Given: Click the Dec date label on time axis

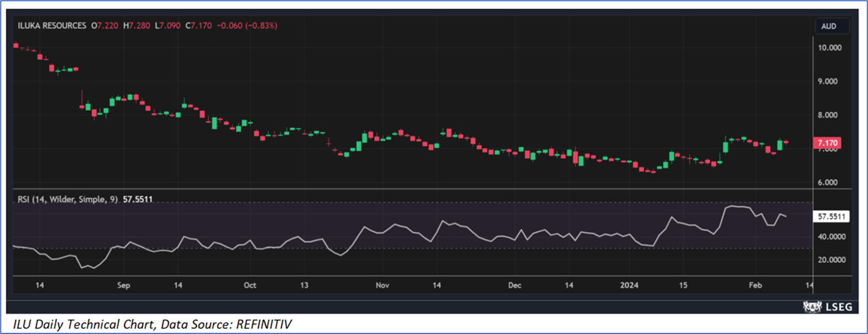Looking at the screenshot, I should tap(515, 284).
